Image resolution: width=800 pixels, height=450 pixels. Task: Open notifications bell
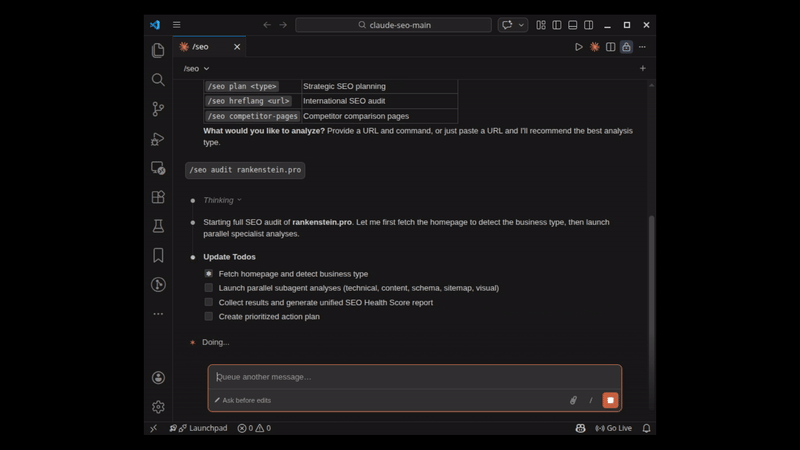coord(646,428)
